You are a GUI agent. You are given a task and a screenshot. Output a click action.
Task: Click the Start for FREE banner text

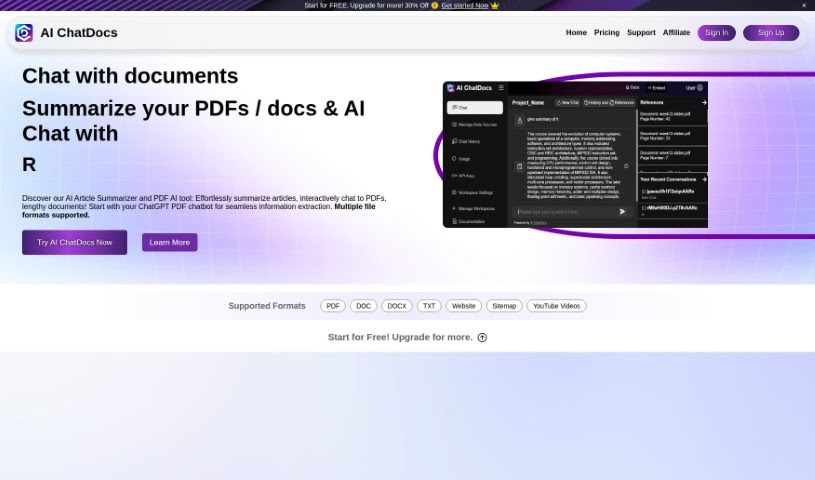pos(366,5)
